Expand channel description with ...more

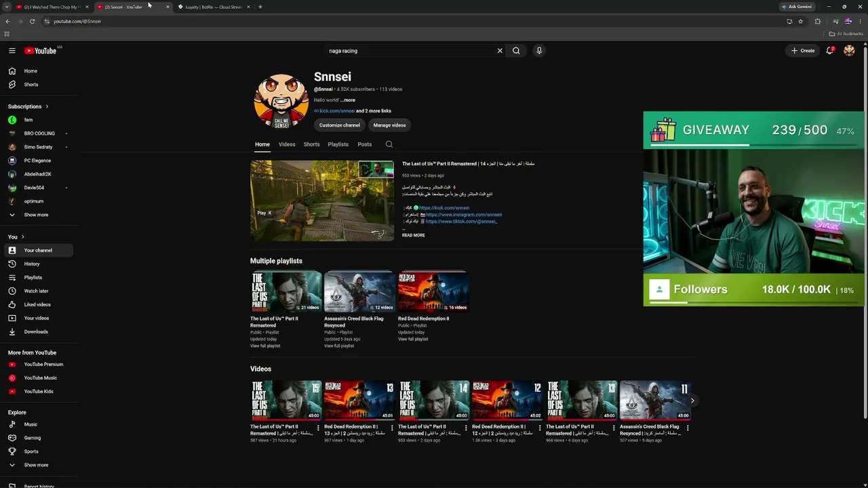348,100
